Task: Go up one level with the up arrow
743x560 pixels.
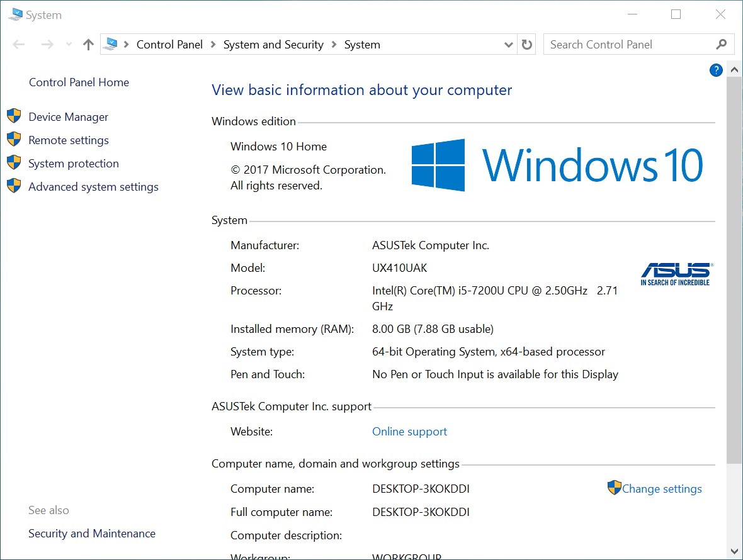Action: click(88, 44)
